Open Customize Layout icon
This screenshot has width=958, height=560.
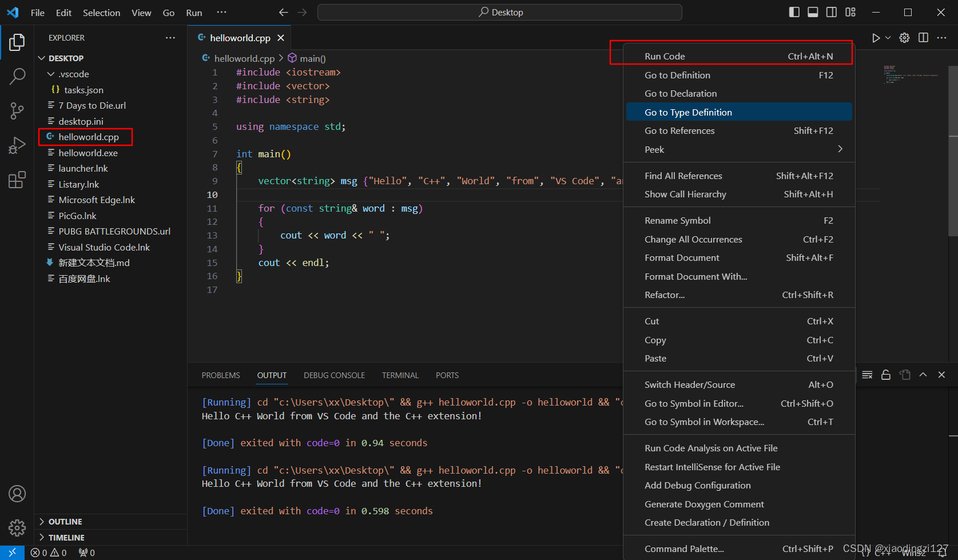coord(850,12)
